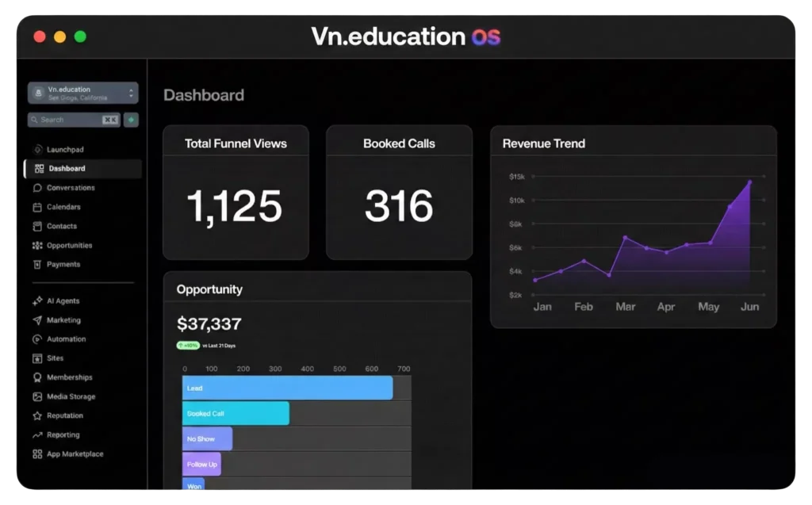Viewport: 812px width, 505px height.
Task: Open Media Storage from the sidebar
Action: [x=71, y=396]
